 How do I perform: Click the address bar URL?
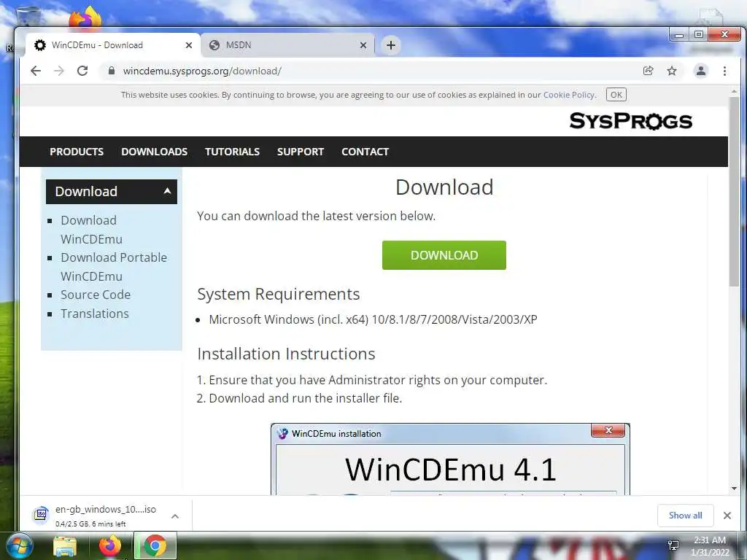pos(202,71)
